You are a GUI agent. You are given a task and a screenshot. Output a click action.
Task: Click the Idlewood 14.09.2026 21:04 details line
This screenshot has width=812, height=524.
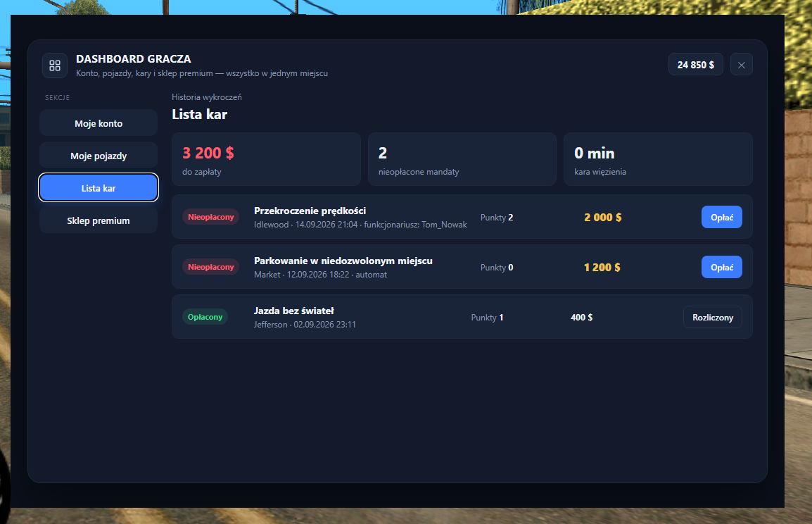click(360, 225)
